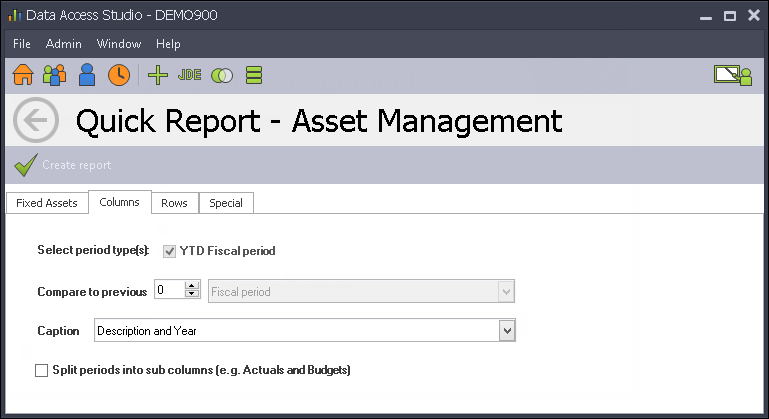Open the Admin menu
The height and width of the screenshot is (419, 769).
(63, 44)
